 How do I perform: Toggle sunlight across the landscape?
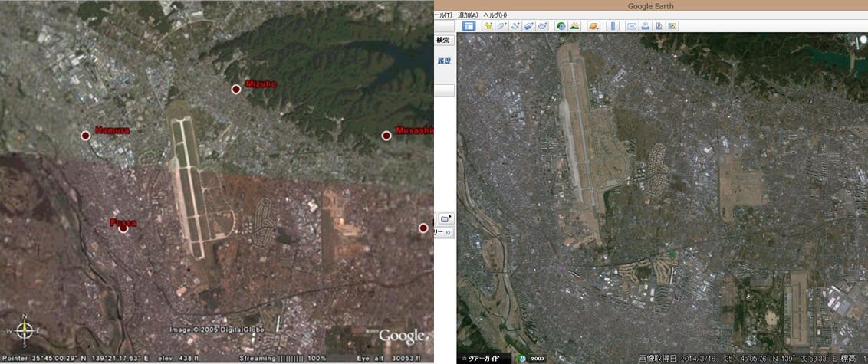tap(574, 26)
